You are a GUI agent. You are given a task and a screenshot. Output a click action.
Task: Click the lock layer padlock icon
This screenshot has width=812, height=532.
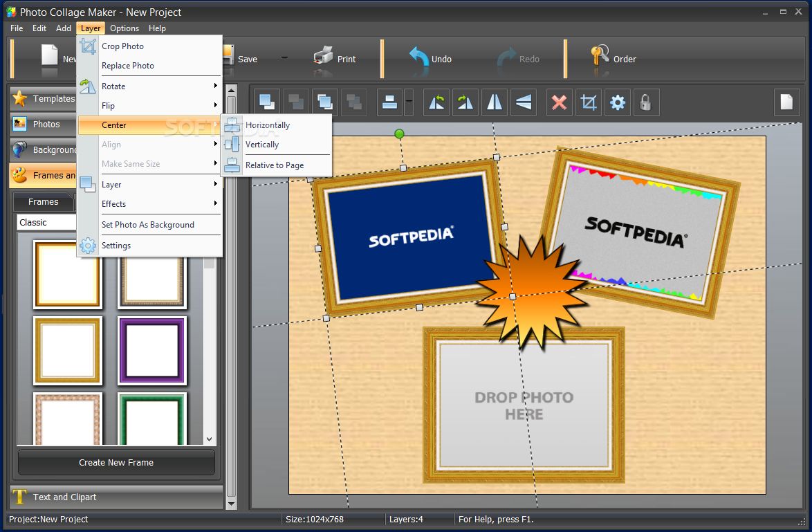pyautogui.click(x=646, y=102)
